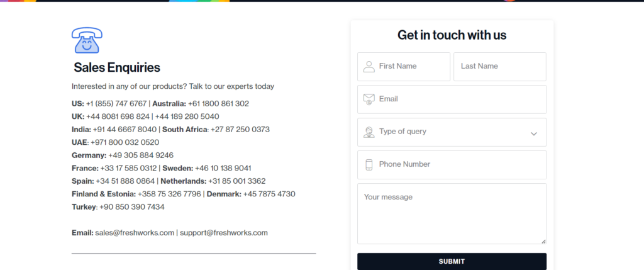Expand the Type of query chevron
The image size is (644, 270).
click(x=533, y=133)
